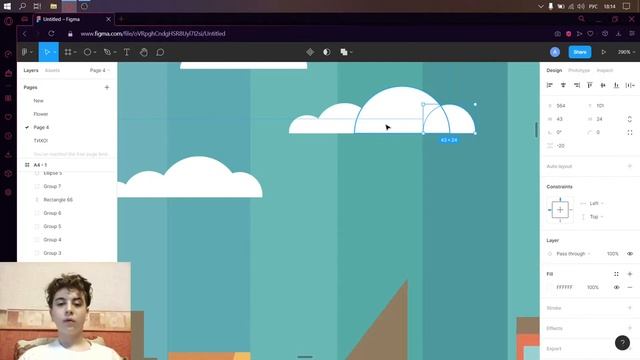Open distribute spacing options dropdown
Viewport: 640px width, 360px height.
pos(631,85)
